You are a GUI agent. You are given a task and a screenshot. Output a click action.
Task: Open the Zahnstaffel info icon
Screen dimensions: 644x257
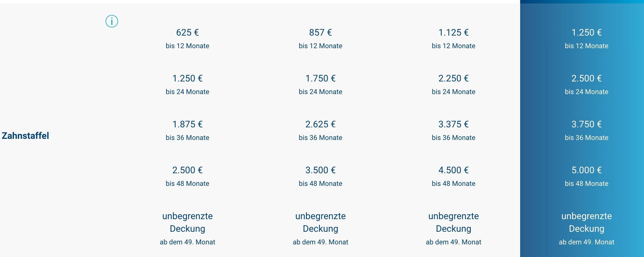112,21
